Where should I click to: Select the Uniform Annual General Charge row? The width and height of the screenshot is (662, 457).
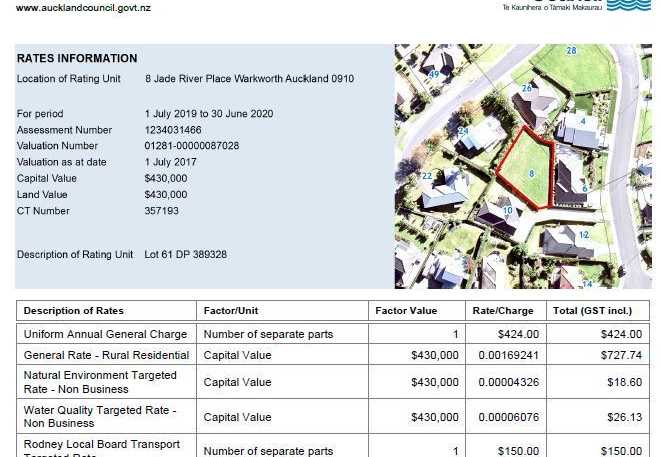coord(333,334)
